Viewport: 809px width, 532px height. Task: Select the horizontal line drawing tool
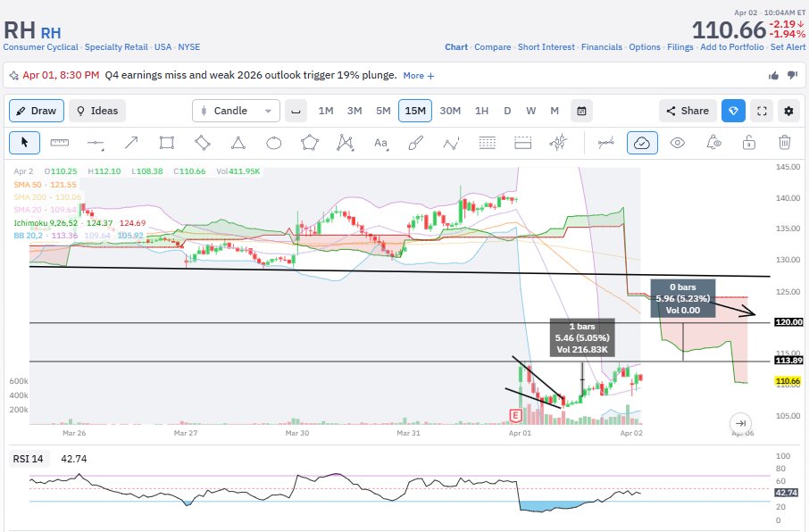coord(96,143)
